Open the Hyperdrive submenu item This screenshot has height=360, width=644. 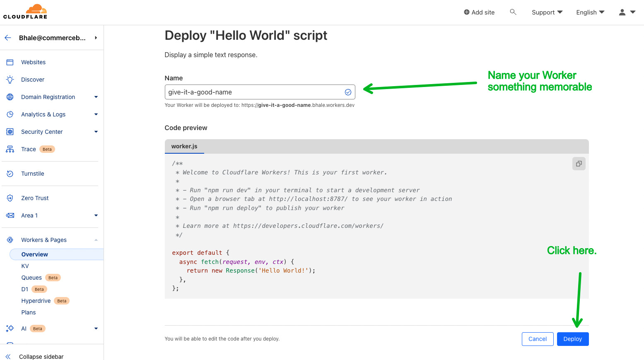pos(36,301)
